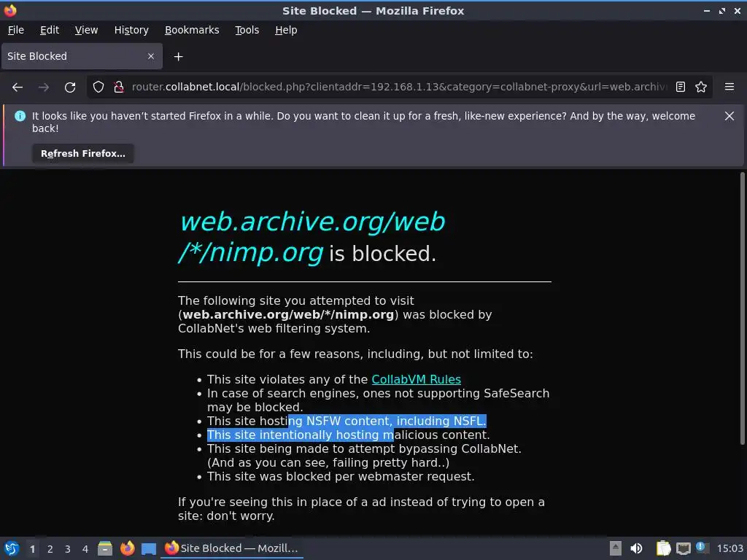Open the File menu
This screenshot has width=747, height=560.
click(x=16, y=30)
